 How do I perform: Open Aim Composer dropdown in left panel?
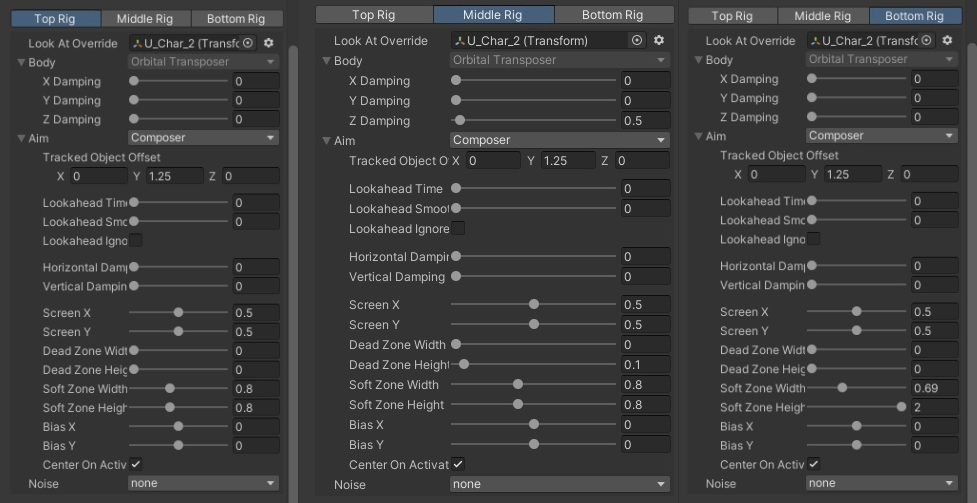[203, 138]
